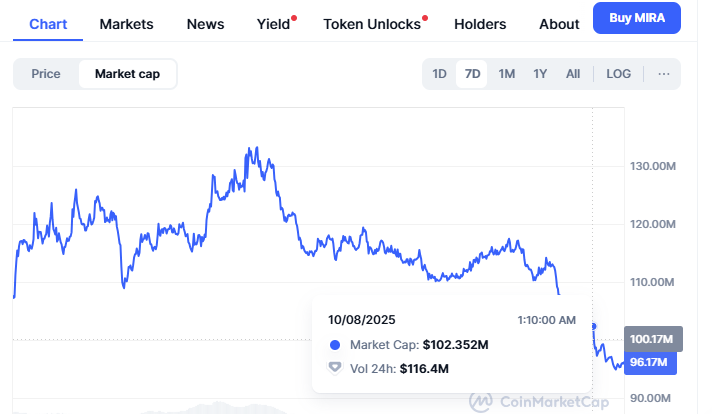
Task: Switch to the Markets tab
Action: (127, 24)
